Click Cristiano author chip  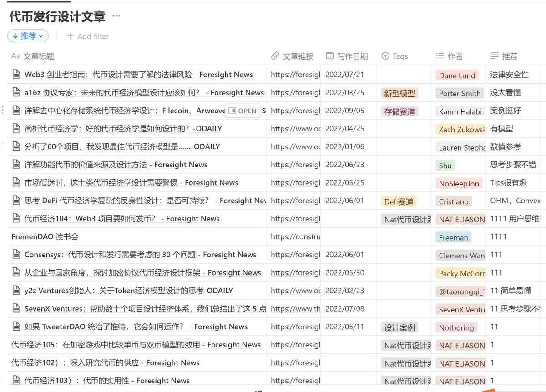pos(454,201)
